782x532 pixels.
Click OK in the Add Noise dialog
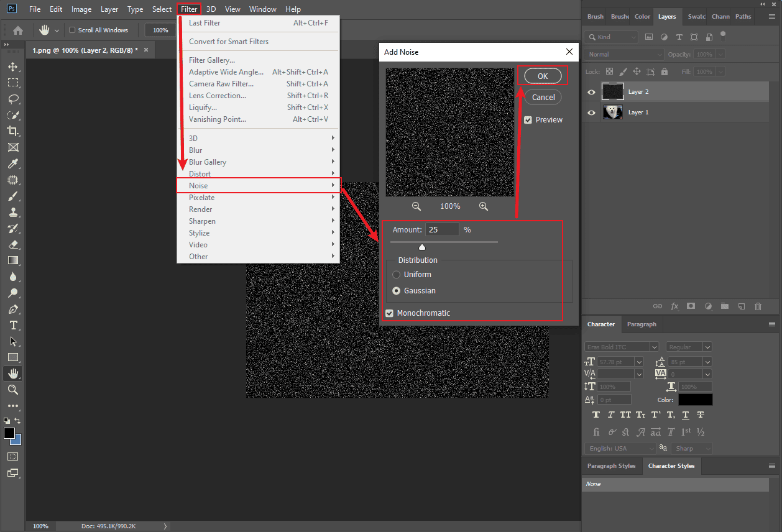[542, 75]
